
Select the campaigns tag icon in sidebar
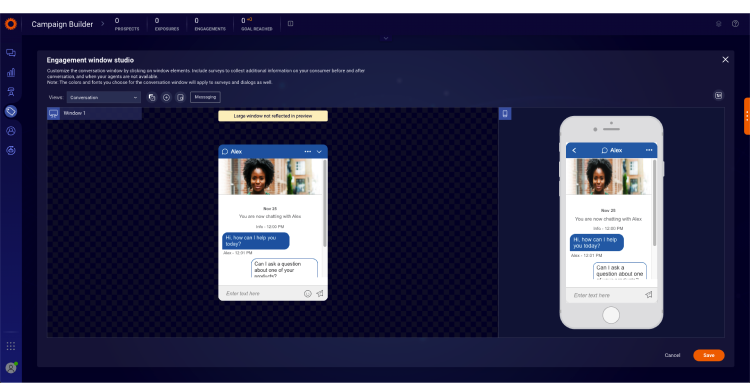coord(11,112)
